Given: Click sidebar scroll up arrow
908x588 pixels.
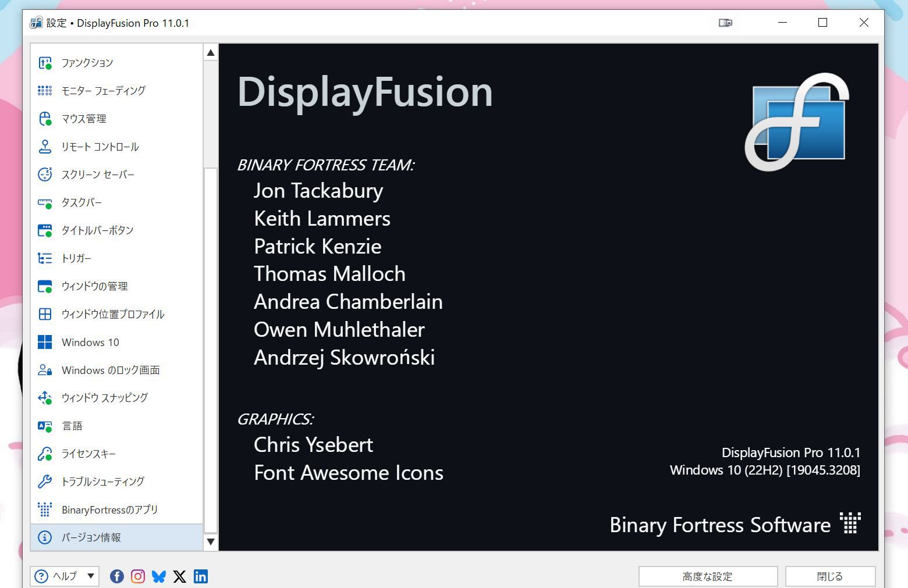Looking at the screenshot, I should pos(211,53).
